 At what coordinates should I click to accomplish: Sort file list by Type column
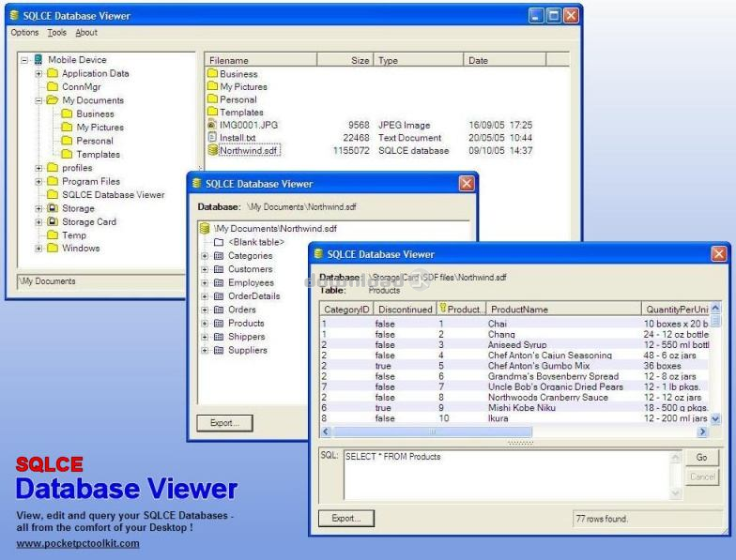tap(419, 60)
